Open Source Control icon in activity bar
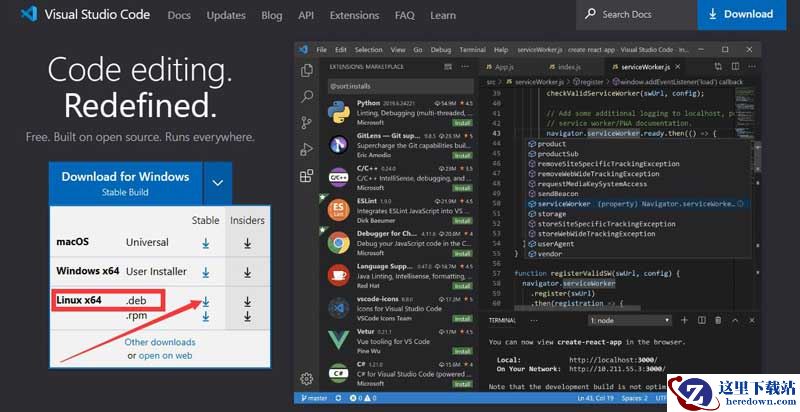 [307, 122]
